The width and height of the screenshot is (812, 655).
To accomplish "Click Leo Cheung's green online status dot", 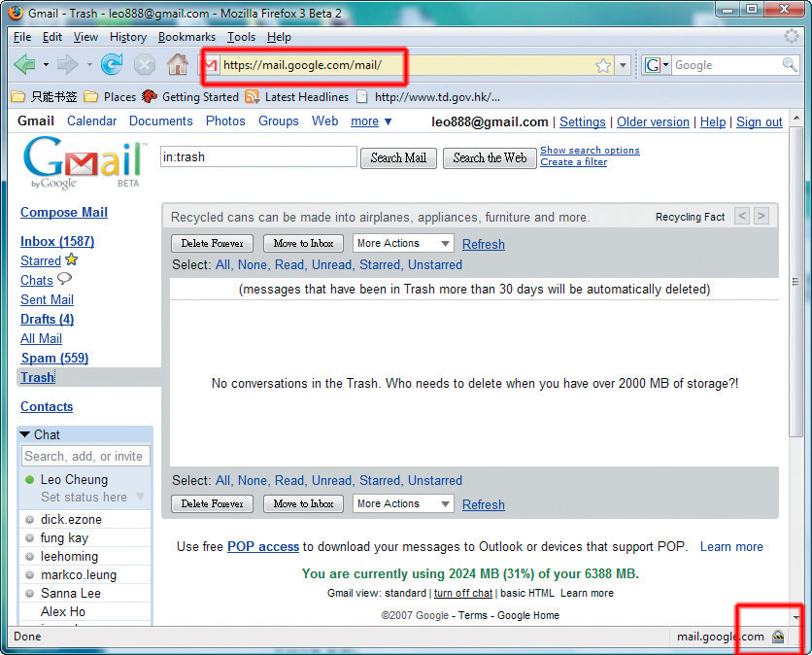I will (x=29, y=480).
